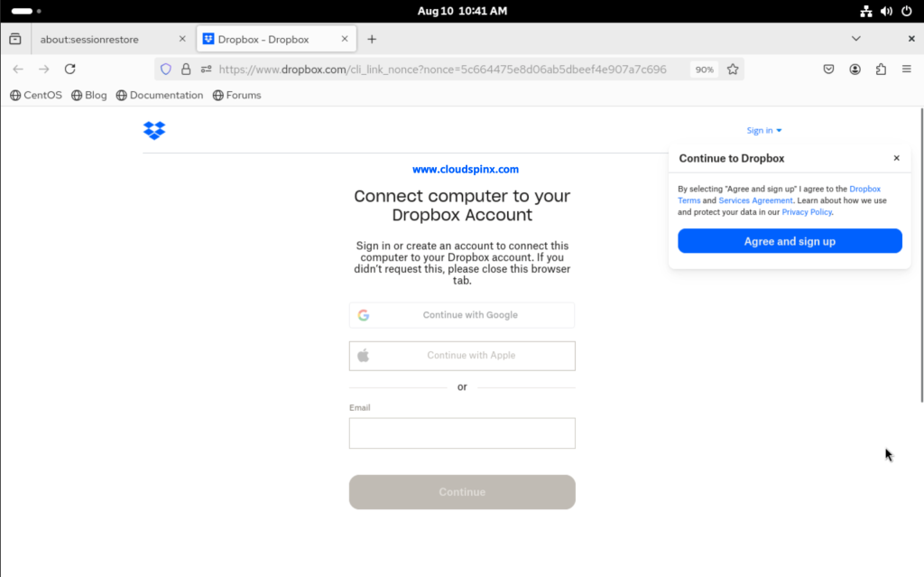Viewport: 924px width, 577px height.
Task: Open the Firefox application menu
Action: click(906, 69)
